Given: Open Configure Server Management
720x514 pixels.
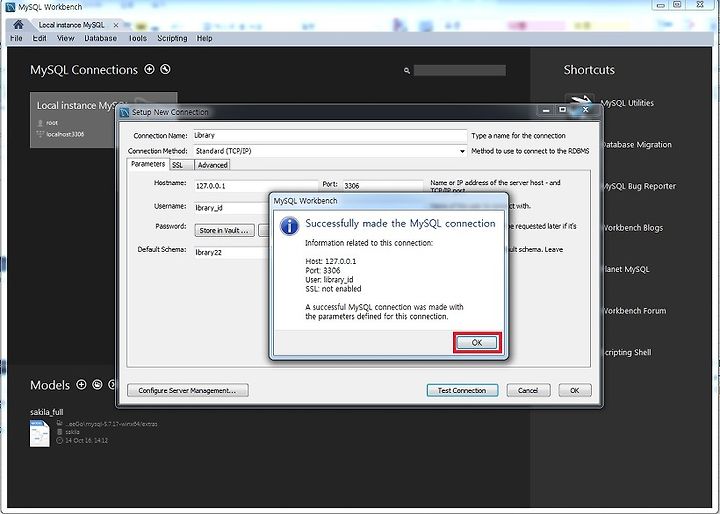Looking at the screenshot, I should [x=188, y=390].
